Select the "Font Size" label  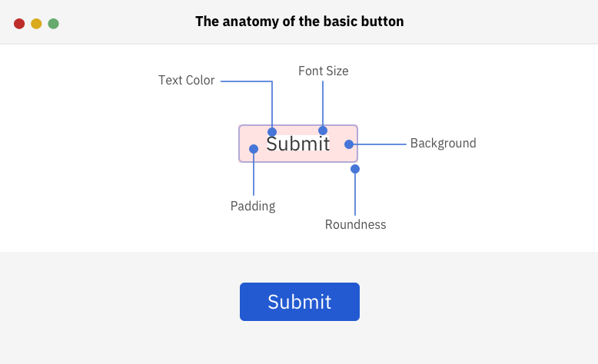324,71
